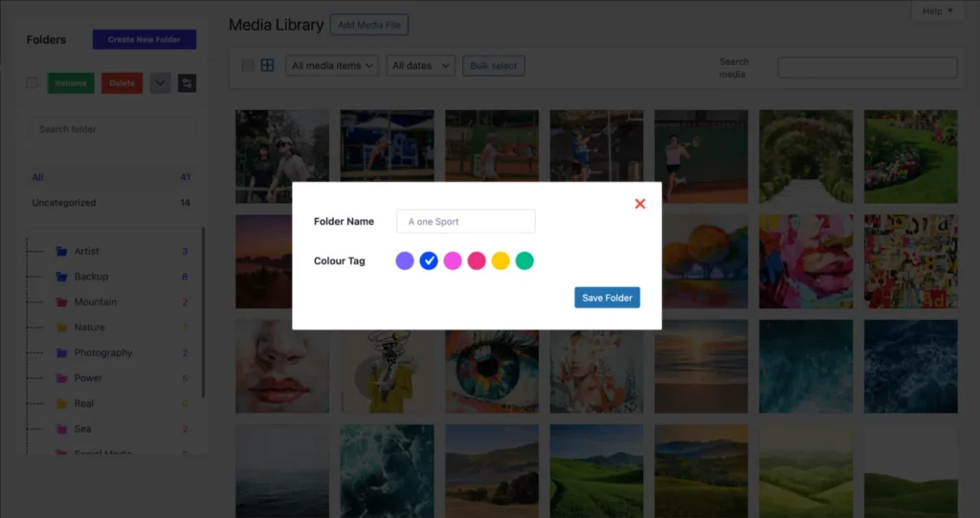Screen dimensions: 980x518
Task: Click the Search folder field
Action: click(114, 129)
